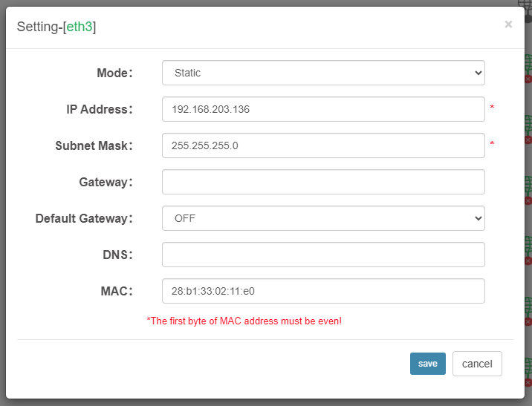Select the empty DNS input field
Viewport: 532px width, 406px height.
(x=323, y=255)
